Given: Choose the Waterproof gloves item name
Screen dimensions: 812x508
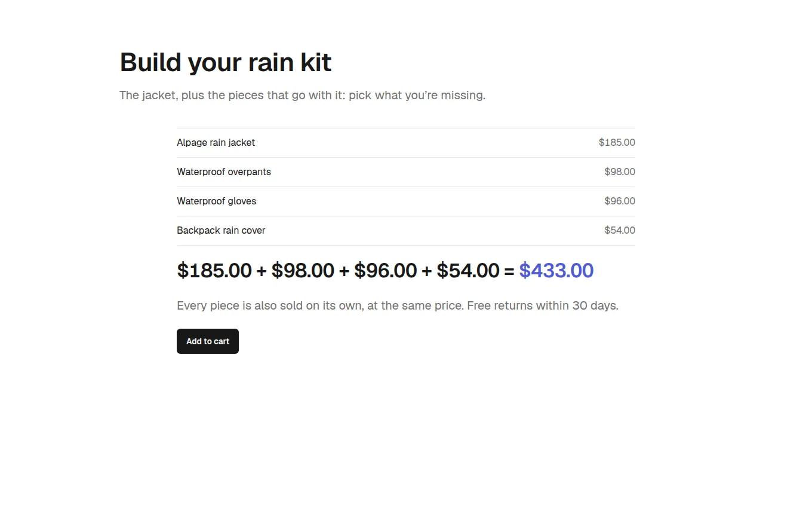Looking at the screenshot, I should pos(216,201).
